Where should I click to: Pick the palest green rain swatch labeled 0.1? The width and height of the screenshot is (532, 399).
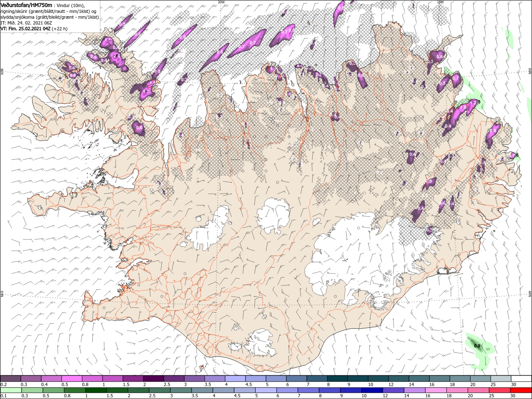click(x=10, y=390)
